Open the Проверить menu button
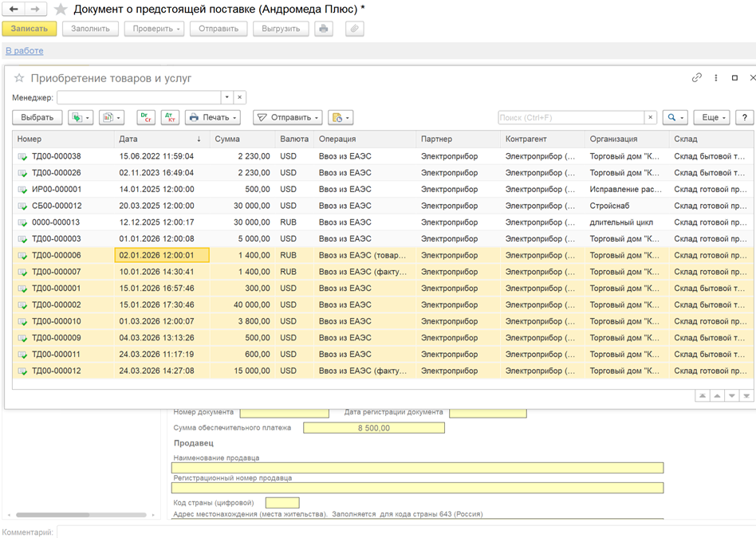This screenshot has height=538, width=756. (154, 29)
